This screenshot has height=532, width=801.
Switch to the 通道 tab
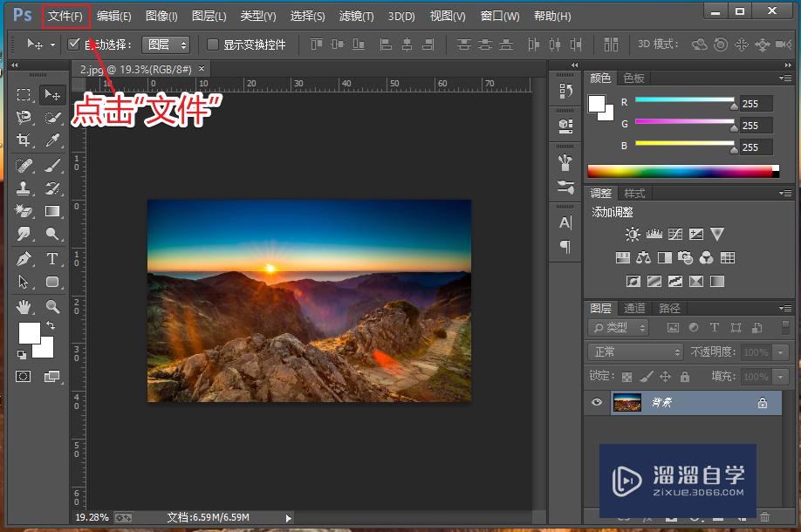(634, 309)
